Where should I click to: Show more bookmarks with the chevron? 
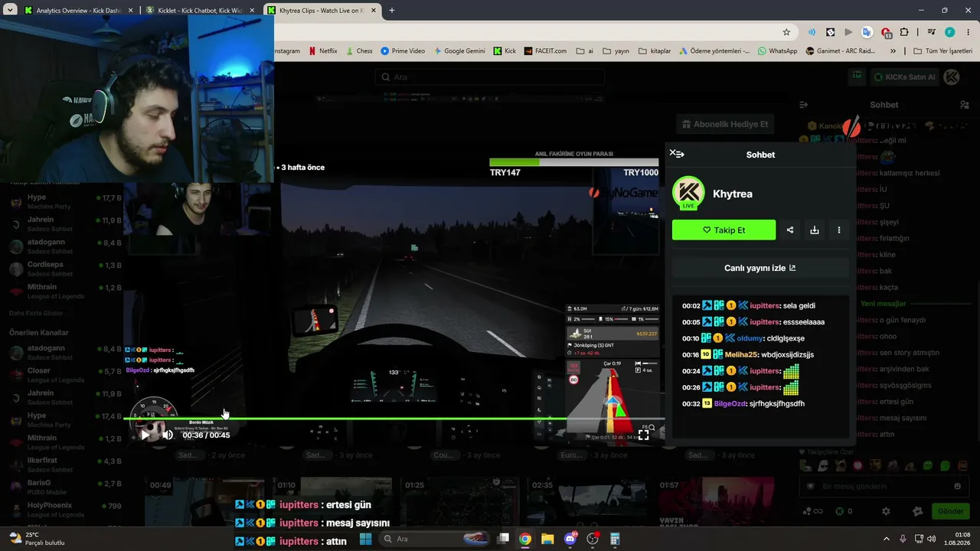coord(893,51)
